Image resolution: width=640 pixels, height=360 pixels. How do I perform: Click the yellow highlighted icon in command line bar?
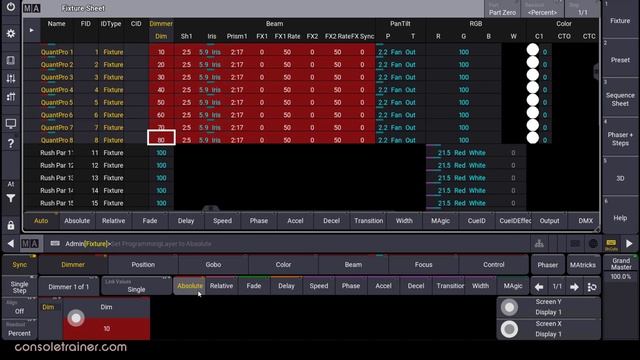click(611, 244)
